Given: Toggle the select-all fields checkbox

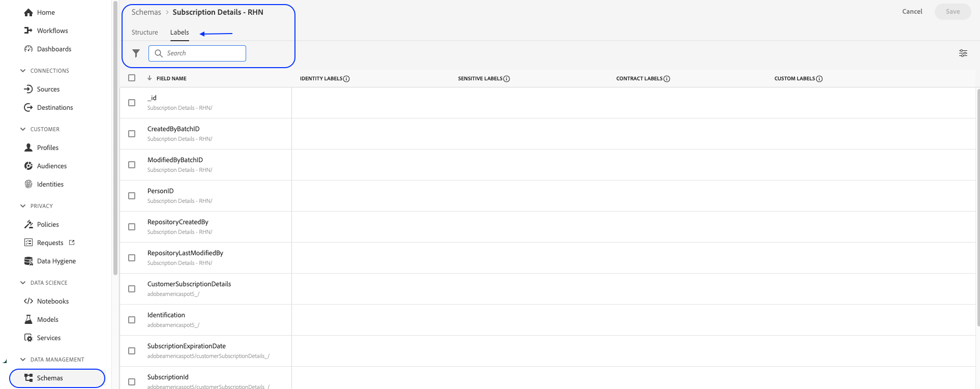Looking at the screenshot, I should [132, 78].
